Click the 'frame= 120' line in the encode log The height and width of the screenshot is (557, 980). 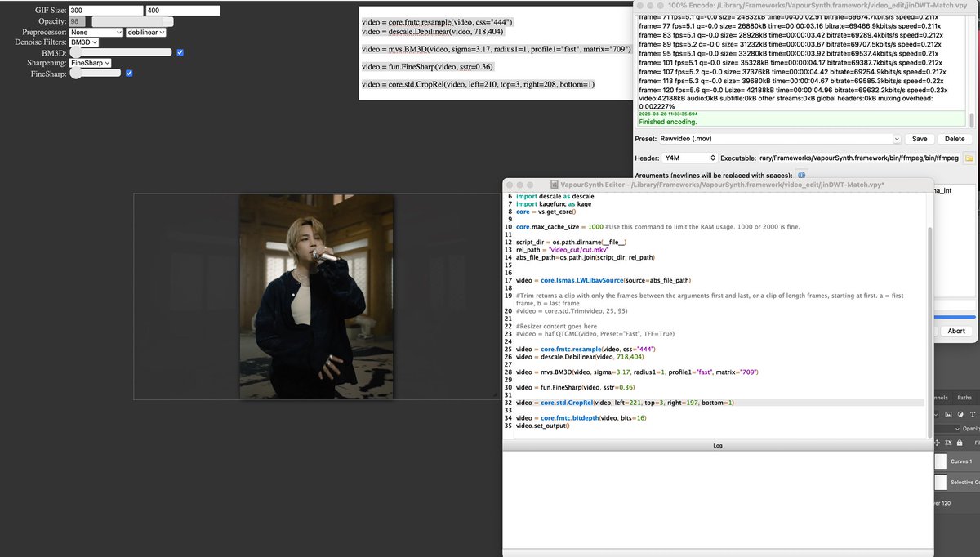click(x=793, y=90)
